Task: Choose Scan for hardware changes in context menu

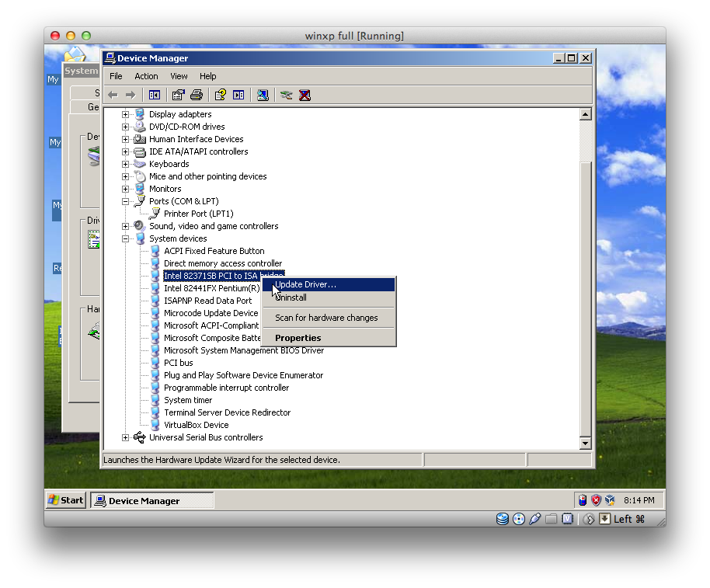Action: (x=329, y=318)
